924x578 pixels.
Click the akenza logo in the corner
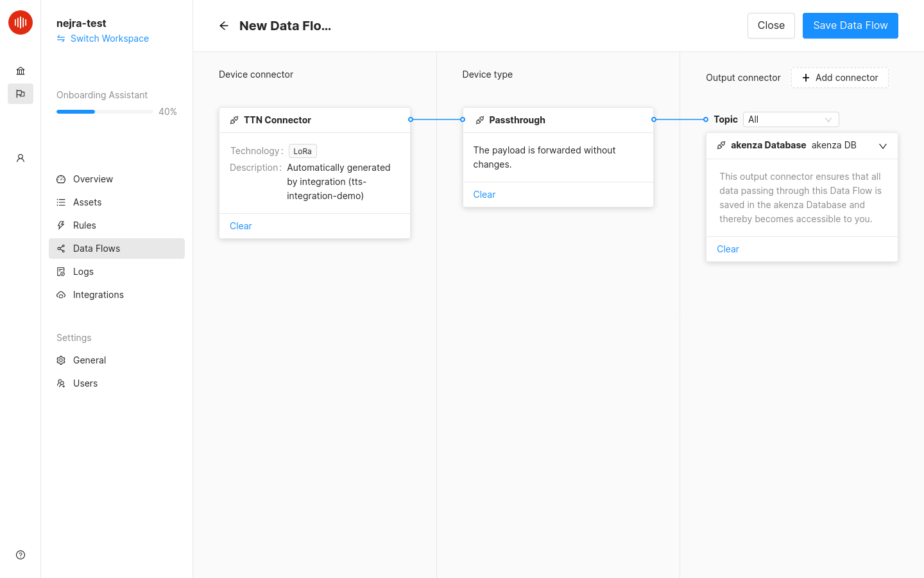click(20, 22)
